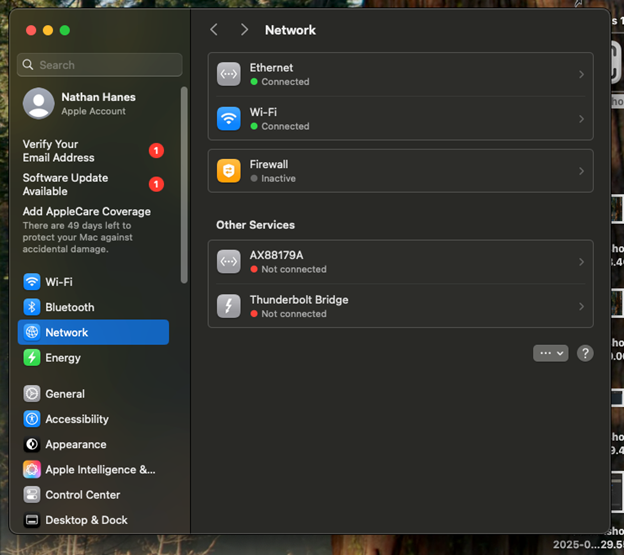
Task: Go forward with the right arrow
Action: coord(244,29)
